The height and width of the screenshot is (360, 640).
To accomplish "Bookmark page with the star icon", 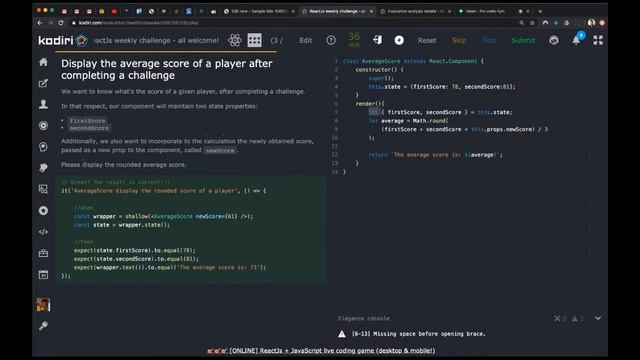I will 532,23.
